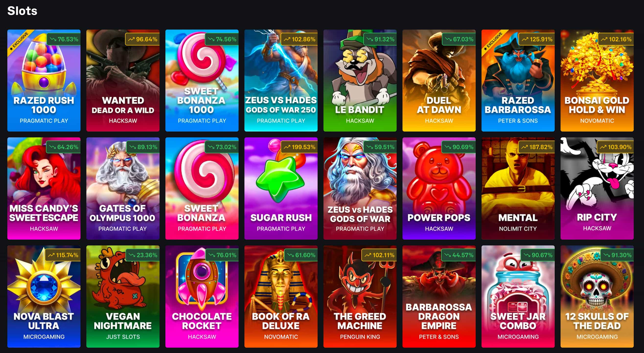Open Barbarossa Dragon Empire slot
The height and width of the screenshot is (353, 644).
click(x=439, y=296)
